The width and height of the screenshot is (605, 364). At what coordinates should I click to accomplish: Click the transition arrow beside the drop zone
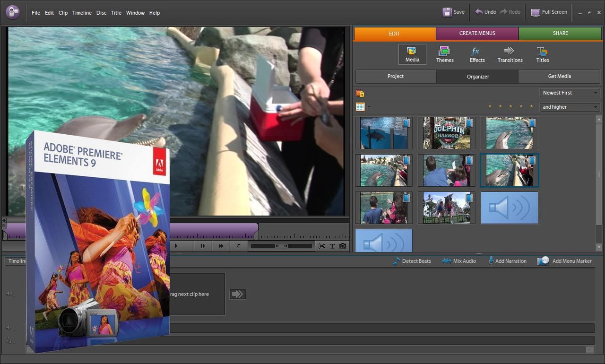pos(238,294)
